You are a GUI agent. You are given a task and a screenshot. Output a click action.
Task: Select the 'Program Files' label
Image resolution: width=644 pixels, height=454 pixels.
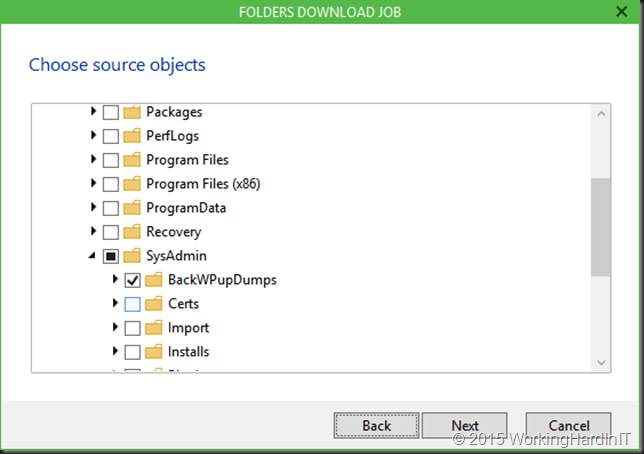pyautogui.click(x=187, y=160)
